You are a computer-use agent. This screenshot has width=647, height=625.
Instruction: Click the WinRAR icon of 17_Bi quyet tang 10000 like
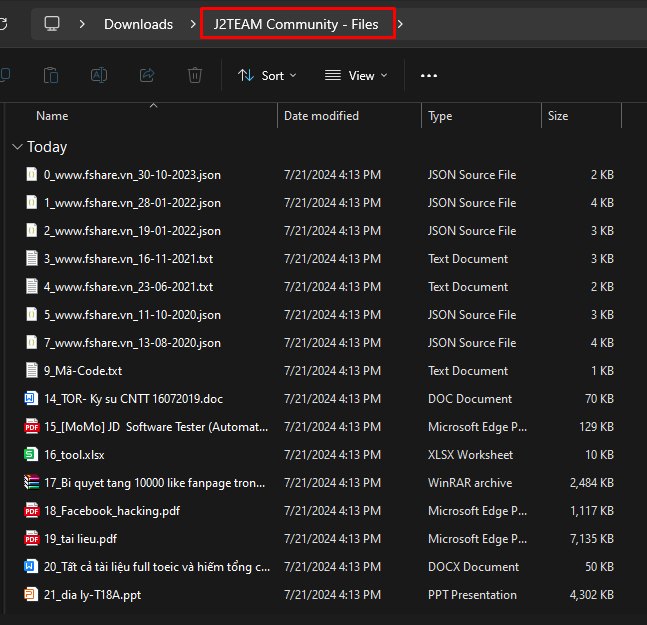click(32, 482)
